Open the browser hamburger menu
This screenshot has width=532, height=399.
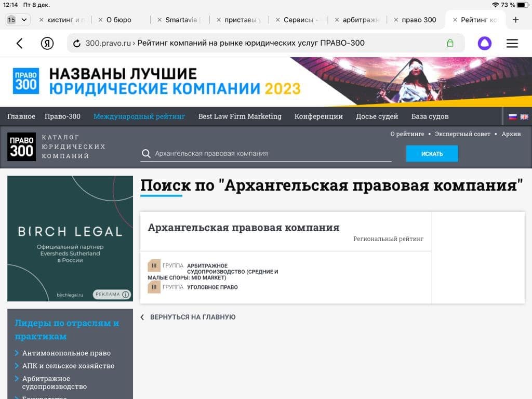(512, 44)
